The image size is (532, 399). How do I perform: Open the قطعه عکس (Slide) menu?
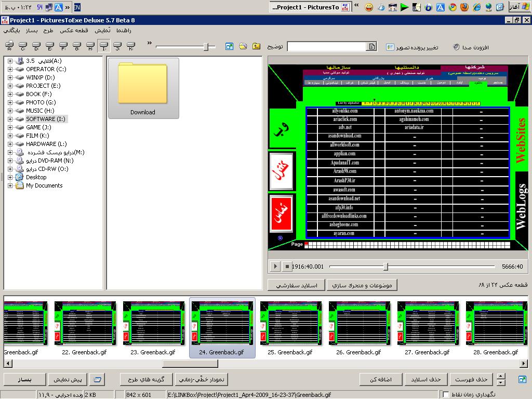[74, 31]
